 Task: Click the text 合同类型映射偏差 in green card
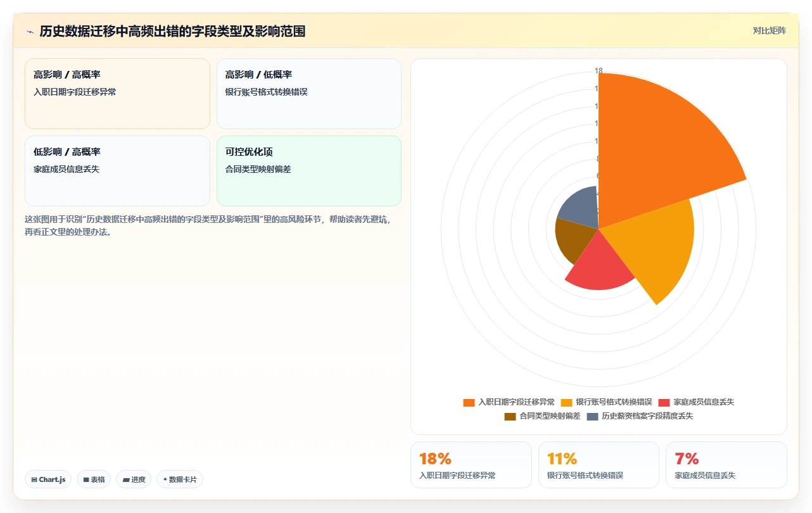[258, 169]
